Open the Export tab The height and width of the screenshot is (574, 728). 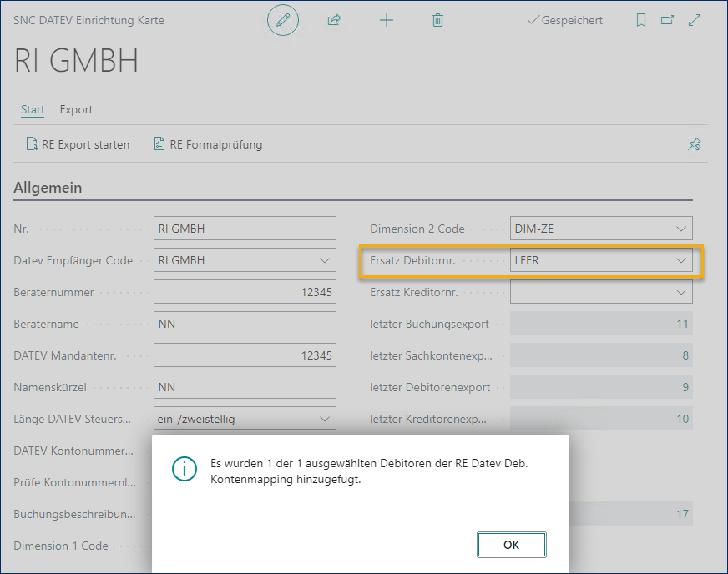[x=76, y=109]
